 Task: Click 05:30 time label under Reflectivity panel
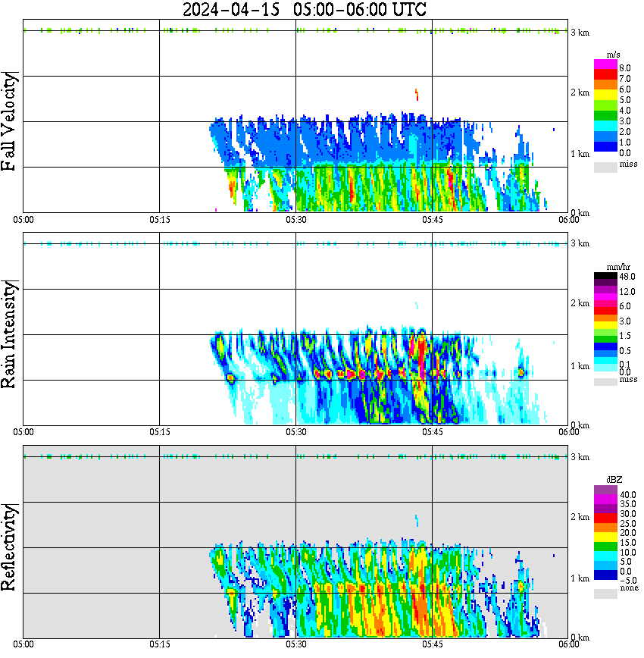[296, 644]
